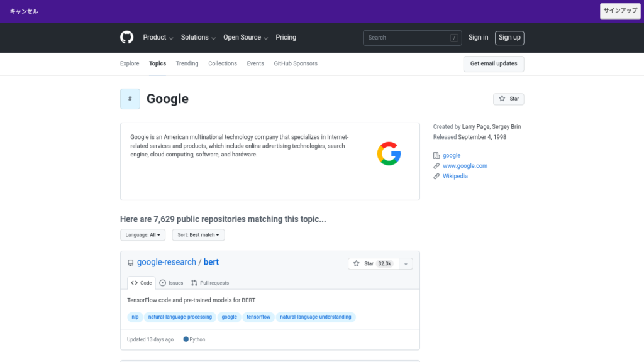Image resolution: width=644 pixels, height=362 pixels.
Task: Select the natural-language-processing topic tag
Action: tap(180, 317)
